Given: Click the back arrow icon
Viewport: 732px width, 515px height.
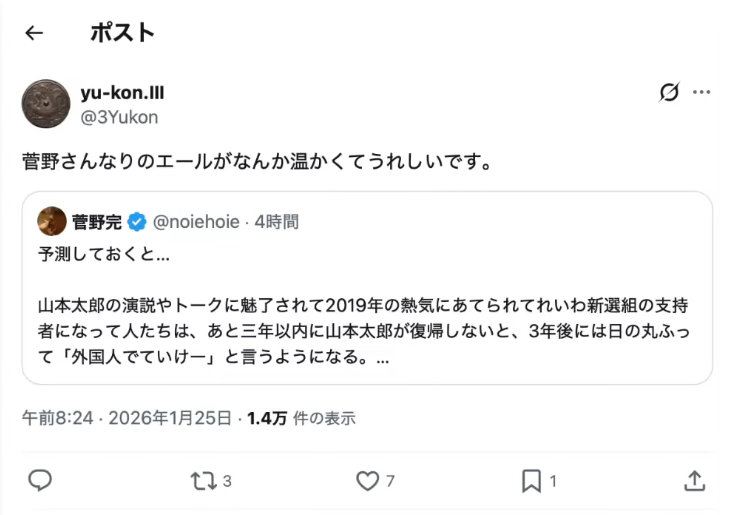Looking at the screenshot, I should (x=34, y=33).
